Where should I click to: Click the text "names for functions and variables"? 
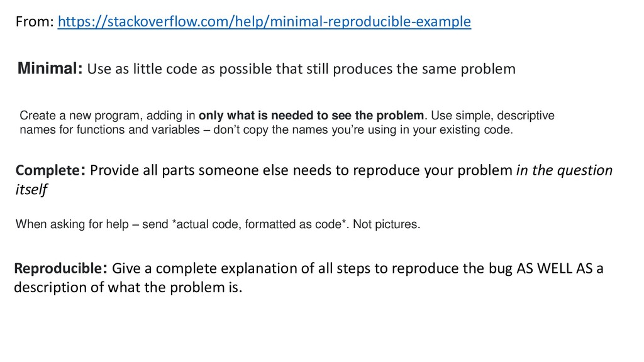[109, 129]
